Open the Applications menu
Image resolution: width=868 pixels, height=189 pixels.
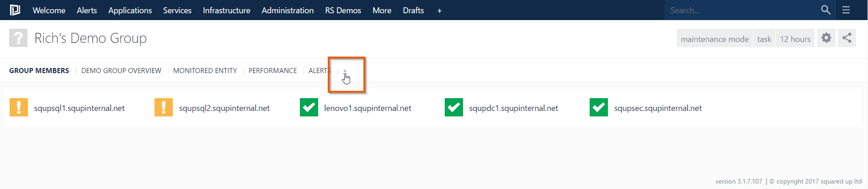pyautogui.click(x=130, y=10)
